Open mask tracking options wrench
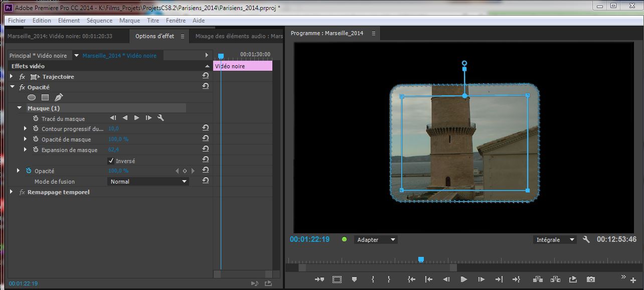 point(160,118)
